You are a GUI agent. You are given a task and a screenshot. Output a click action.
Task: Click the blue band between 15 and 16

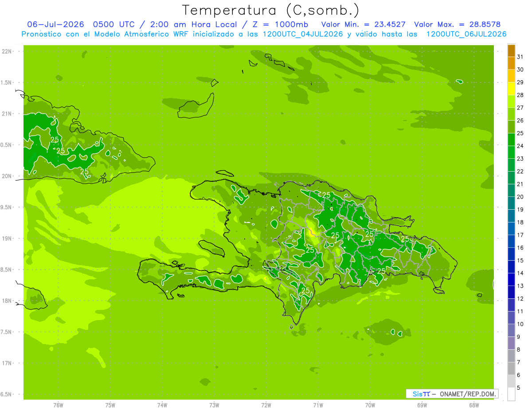click(x=511, y=254)
